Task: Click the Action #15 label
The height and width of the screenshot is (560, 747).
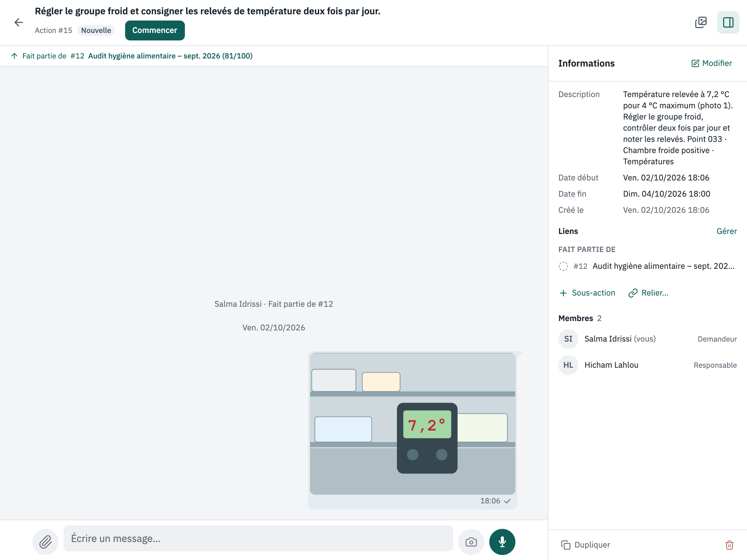Action: 53,30
